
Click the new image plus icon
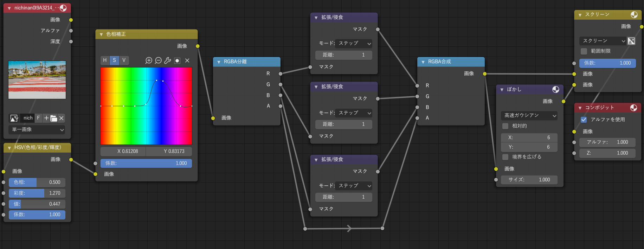46,118
